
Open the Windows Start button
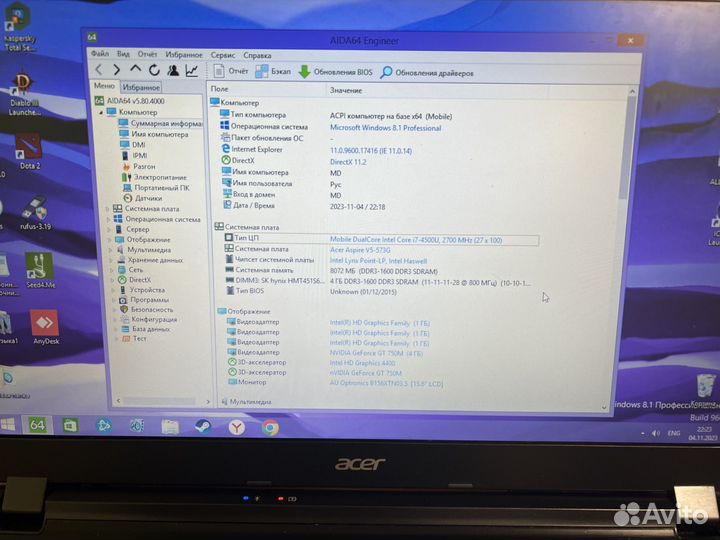8,425
